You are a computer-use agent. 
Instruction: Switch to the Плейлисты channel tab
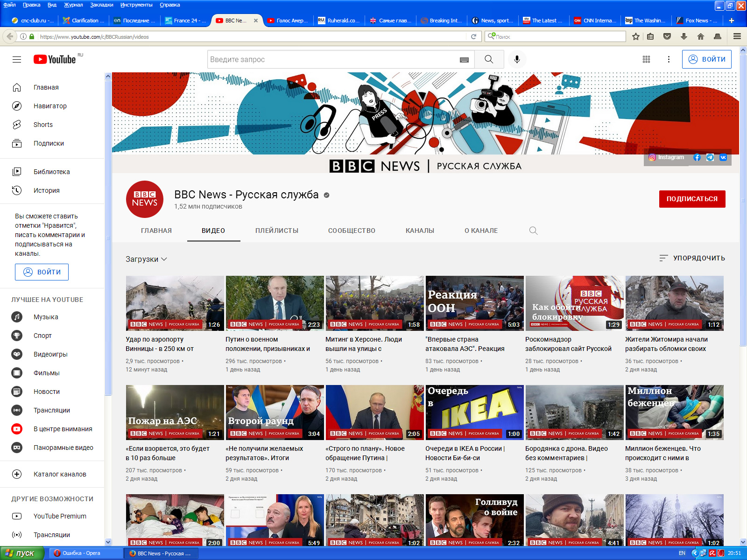[277, 231]
